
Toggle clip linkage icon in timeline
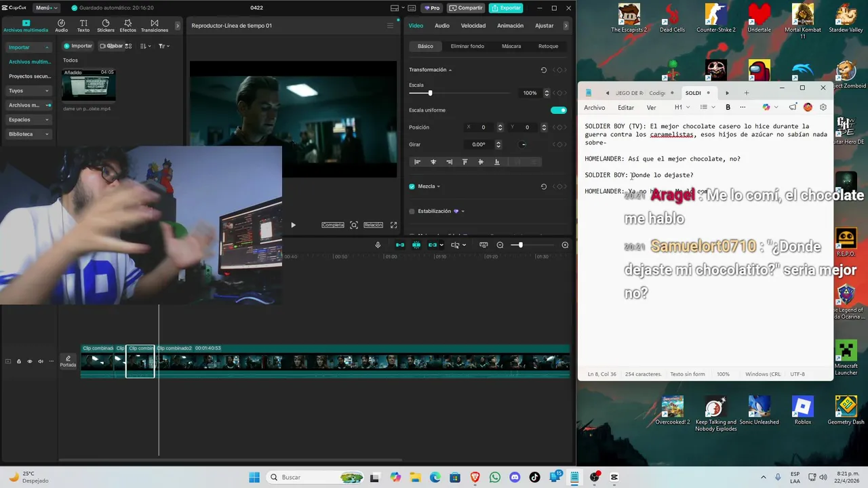point(432,245)
